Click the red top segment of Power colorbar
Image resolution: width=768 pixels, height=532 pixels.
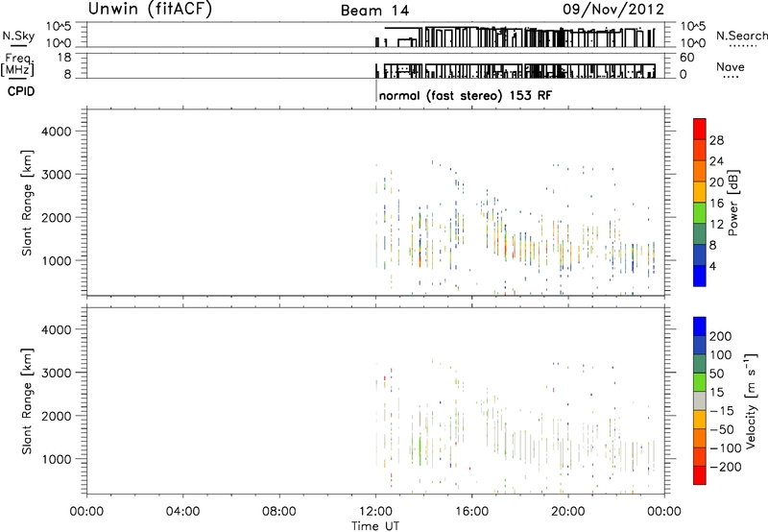[x=700, y=129]
